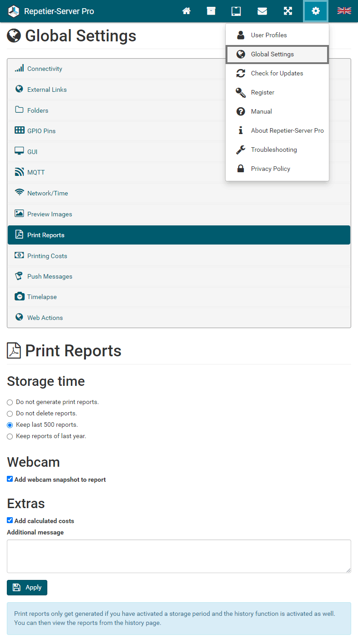Collapse the gear settings dropdown menu
Viewport: 358px width, 644px height.
point(315,11)
